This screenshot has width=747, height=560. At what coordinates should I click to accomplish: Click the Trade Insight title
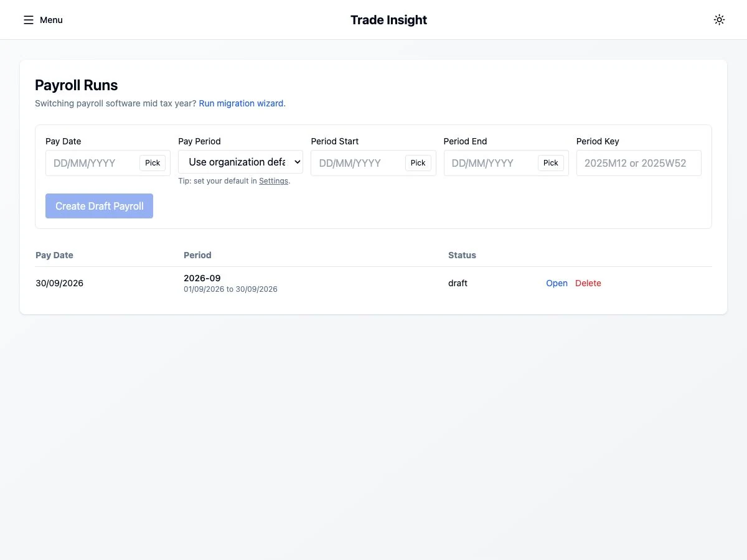(x=388, y=20)
